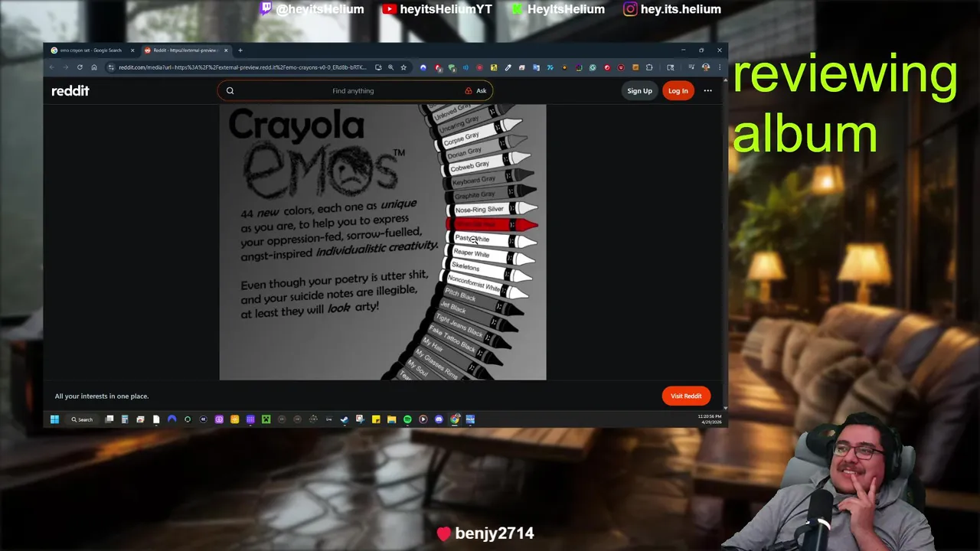This screenshot has height=551, width=980.
Task: Open the Chrome profile avatar
Action: click(x=706, y=67)
